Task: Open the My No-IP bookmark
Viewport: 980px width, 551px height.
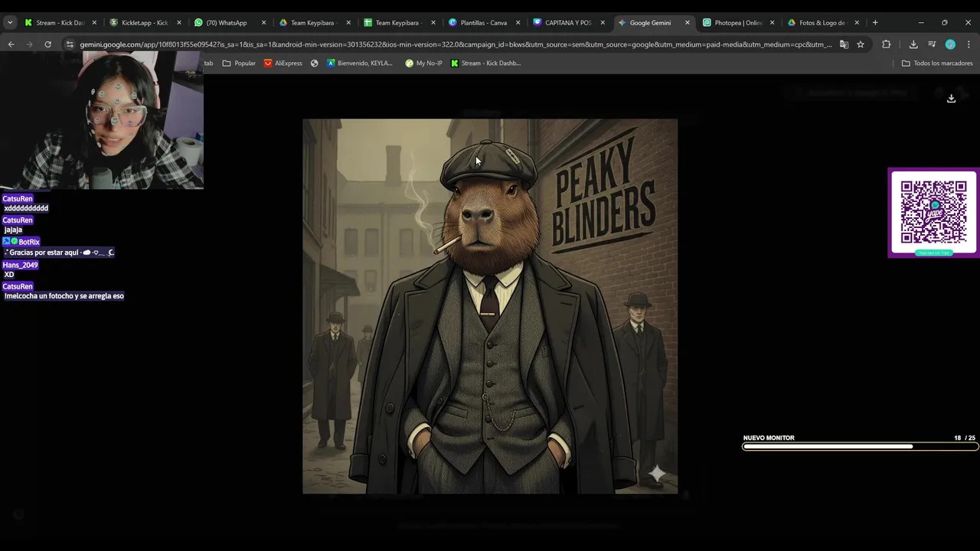Action: [423, 64]
